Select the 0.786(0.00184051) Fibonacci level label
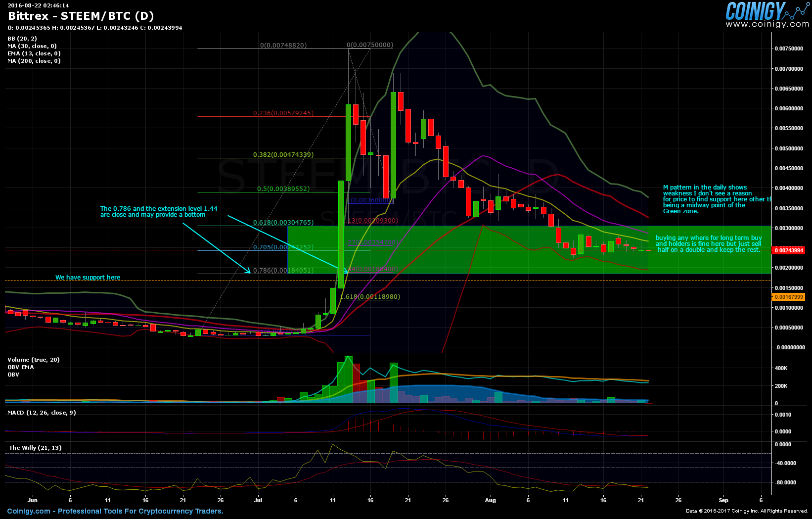 tap(283, 271)
